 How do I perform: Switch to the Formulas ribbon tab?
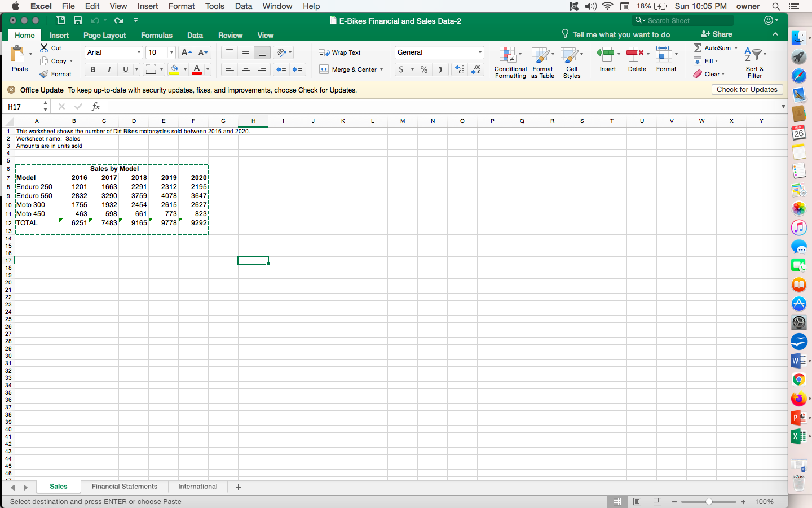156,35
